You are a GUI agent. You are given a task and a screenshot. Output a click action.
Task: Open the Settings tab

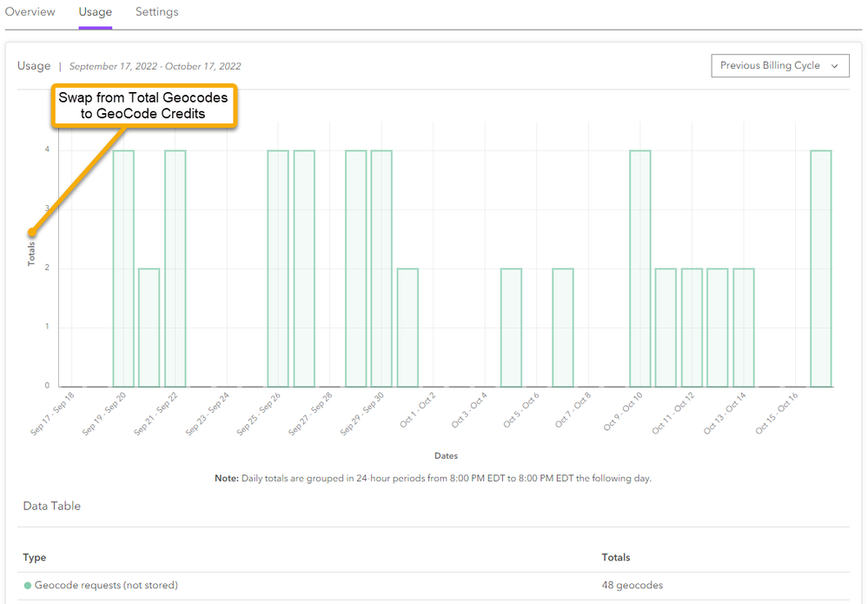click(156, 12)
